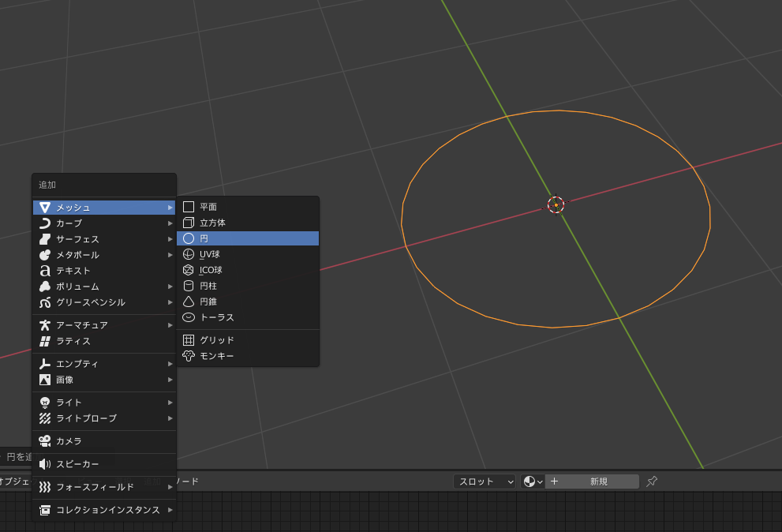Add a ラティス (Lattice) object
Image resolution: width=782 pixels, height=532 pixels.
coord(103,341)
